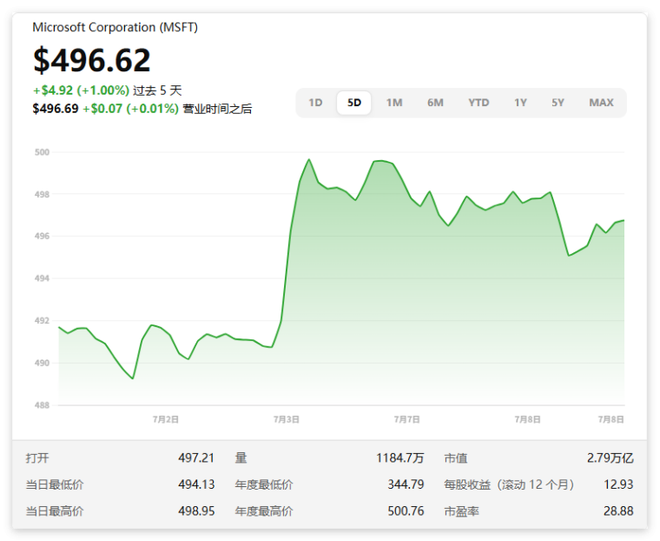The height and width of the screenshot is (541, 660).
Task: Click the $496.69 after-hours price
Action: point(55,108)
